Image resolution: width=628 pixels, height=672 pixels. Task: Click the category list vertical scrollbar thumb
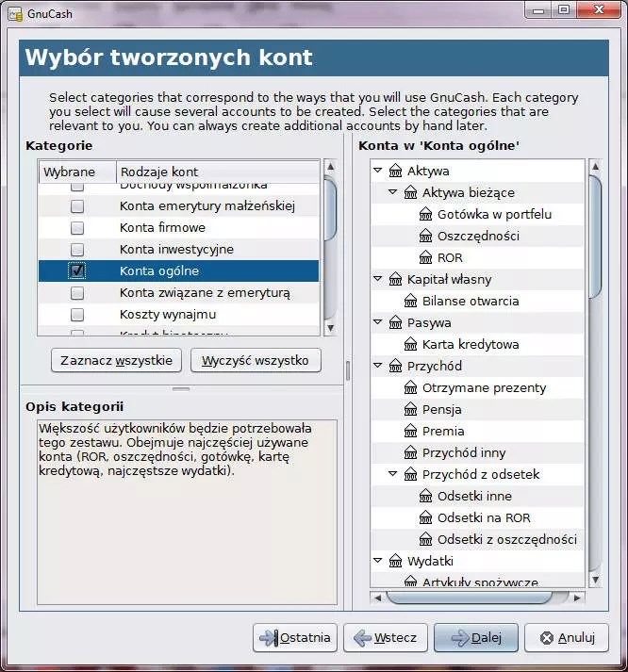click(330, 209)
